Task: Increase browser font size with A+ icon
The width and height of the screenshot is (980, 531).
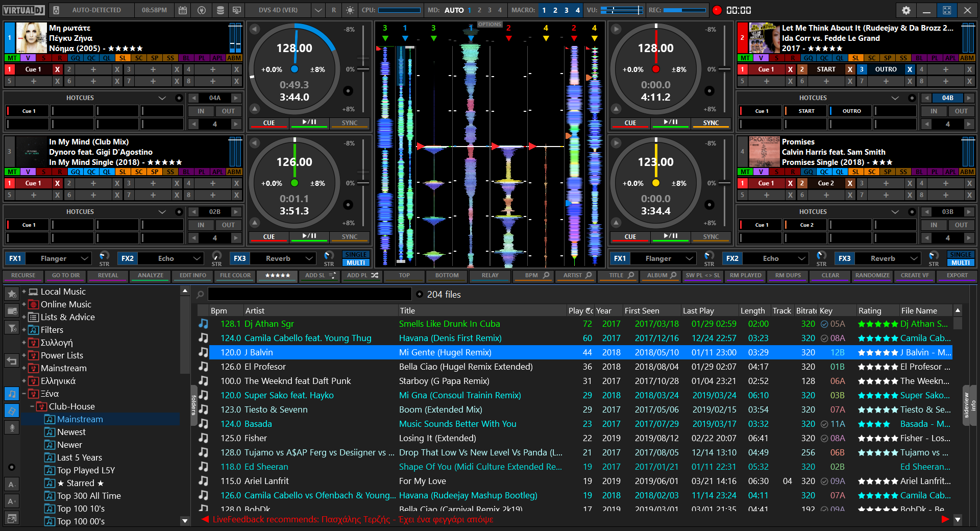Action: pyautogui.click(x=12, y=501)
